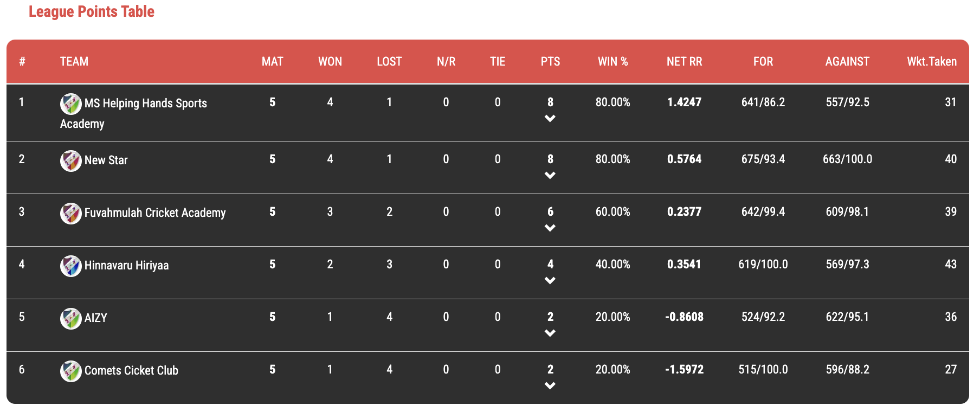Click the Comets Cicket Club team logo
Screen dimensions: 980x412
71,371
